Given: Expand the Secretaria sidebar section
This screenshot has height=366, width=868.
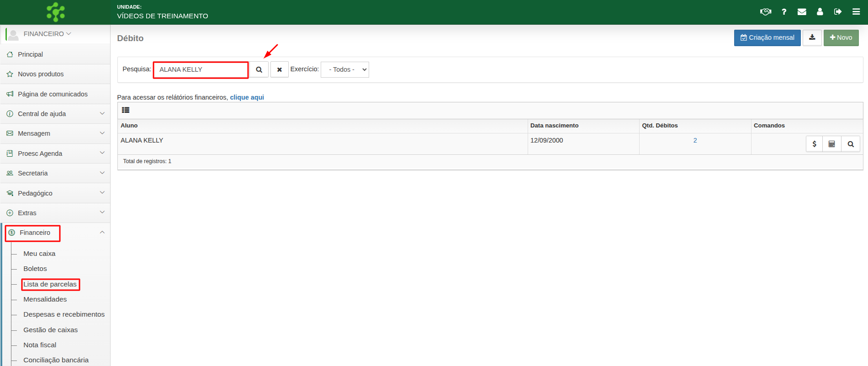Looking at the screenshot, I should (55, 173).
